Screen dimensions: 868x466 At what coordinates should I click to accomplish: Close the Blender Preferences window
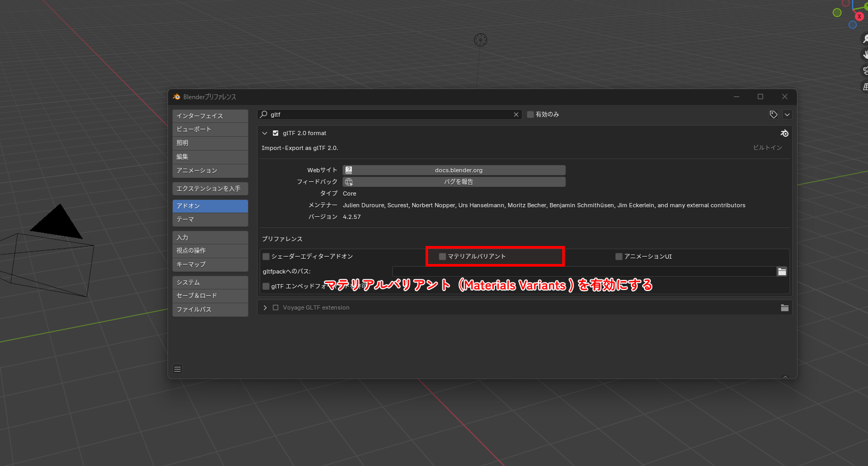[785, 97]
